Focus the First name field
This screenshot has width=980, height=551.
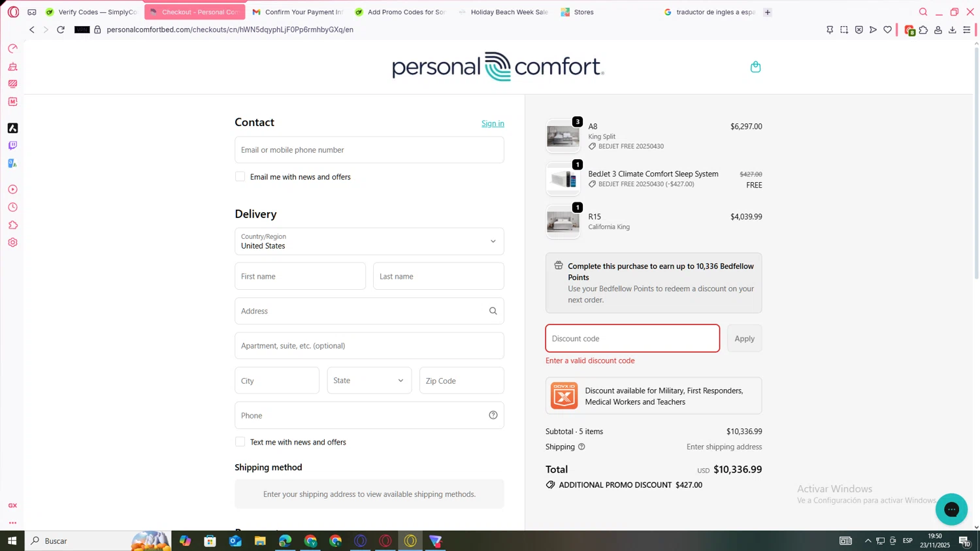click(x=300, y=276)
